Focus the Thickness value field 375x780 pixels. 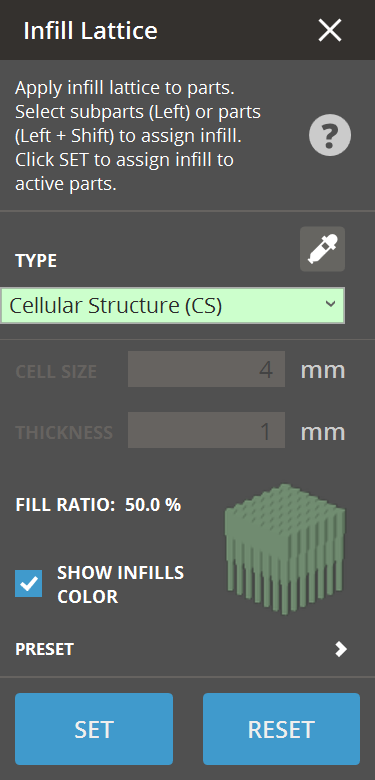coord(206,430)
